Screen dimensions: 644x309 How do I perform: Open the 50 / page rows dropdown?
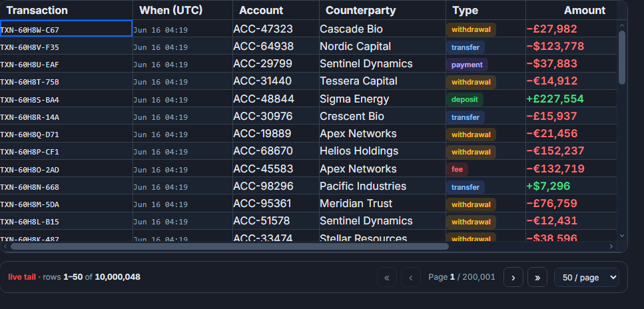pyautogui.click(x=587, y=277)
